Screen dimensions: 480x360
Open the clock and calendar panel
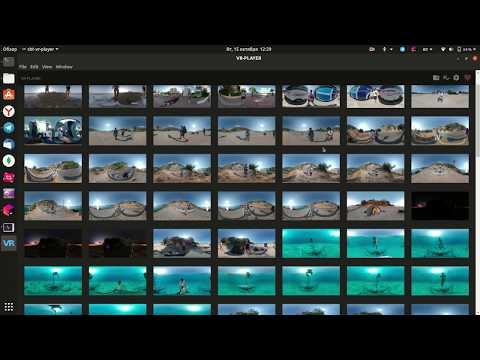pyautogui.click(x=248, y=49)
